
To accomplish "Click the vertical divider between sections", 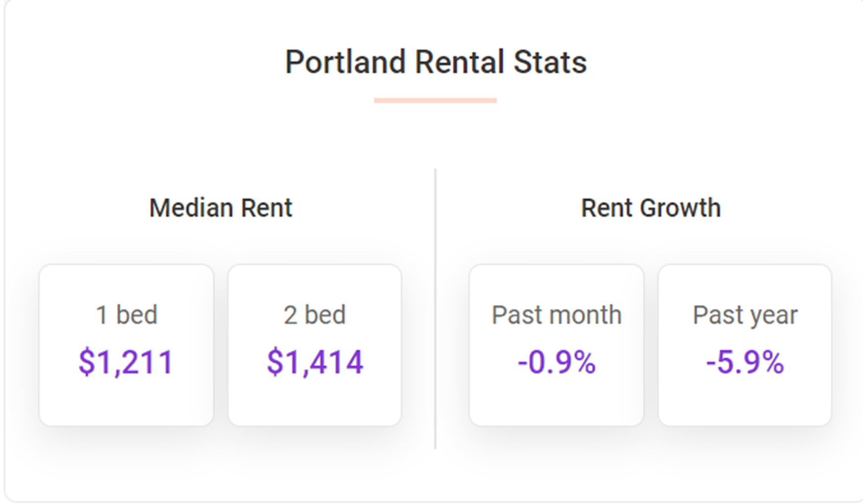I will (435, 309).
